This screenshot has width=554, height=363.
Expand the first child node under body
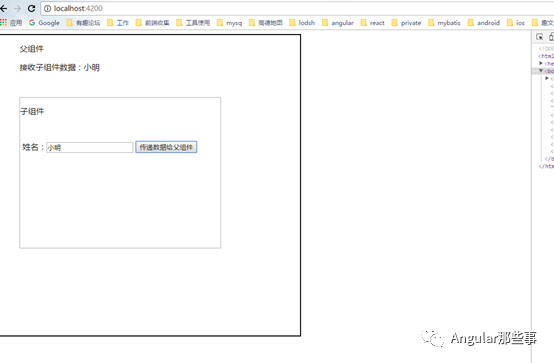[547, 78]
